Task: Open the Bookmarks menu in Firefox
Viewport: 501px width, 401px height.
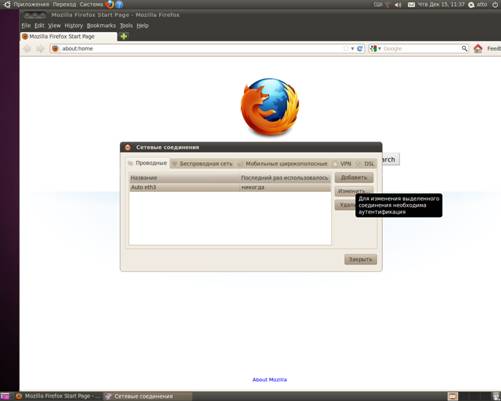Action: tap(101, 26)
